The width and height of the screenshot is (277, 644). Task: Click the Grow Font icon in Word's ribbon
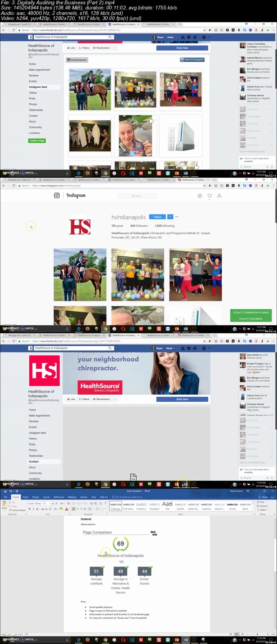(53, 503)
